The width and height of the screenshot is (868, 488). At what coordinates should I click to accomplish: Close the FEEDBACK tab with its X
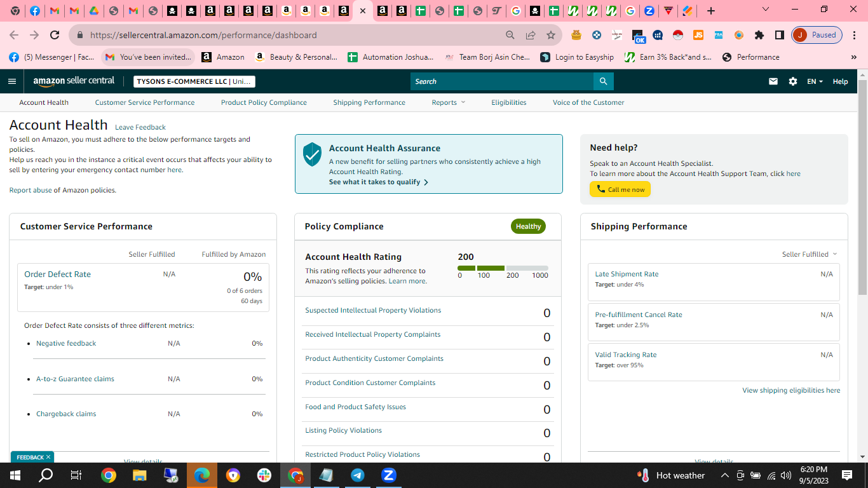tap(48, 457)
